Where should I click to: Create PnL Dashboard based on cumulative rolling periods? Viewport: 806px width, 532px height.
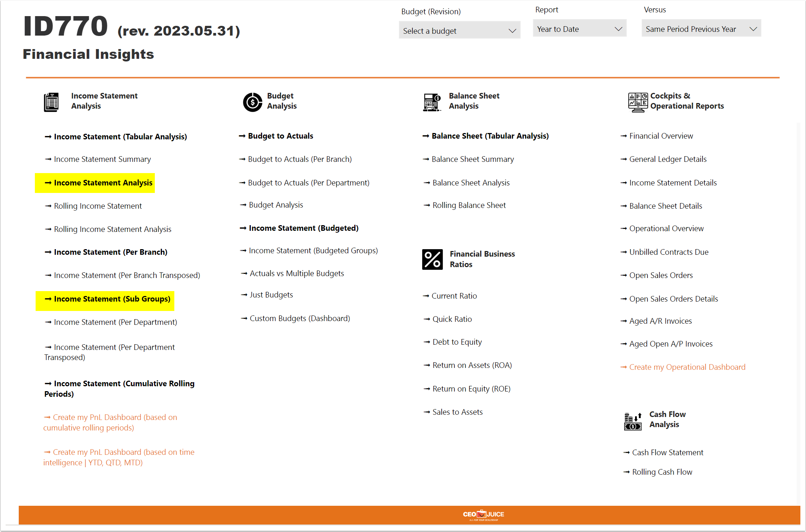tap(110, 423)
